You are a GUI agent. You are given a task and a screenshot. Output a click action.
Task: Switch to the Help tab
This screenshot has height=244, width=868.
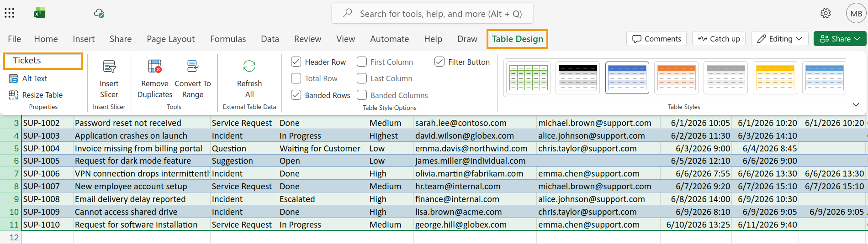[433, 39]
